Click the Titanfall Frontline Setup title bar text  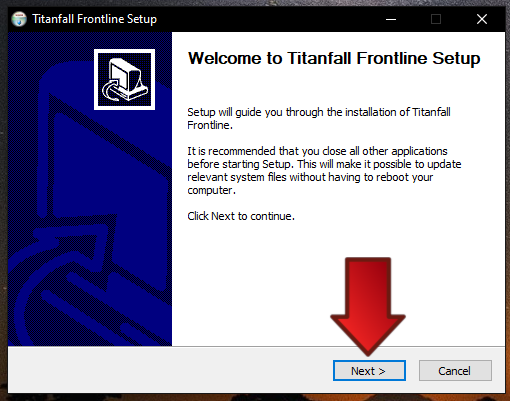tap(95, 19)
